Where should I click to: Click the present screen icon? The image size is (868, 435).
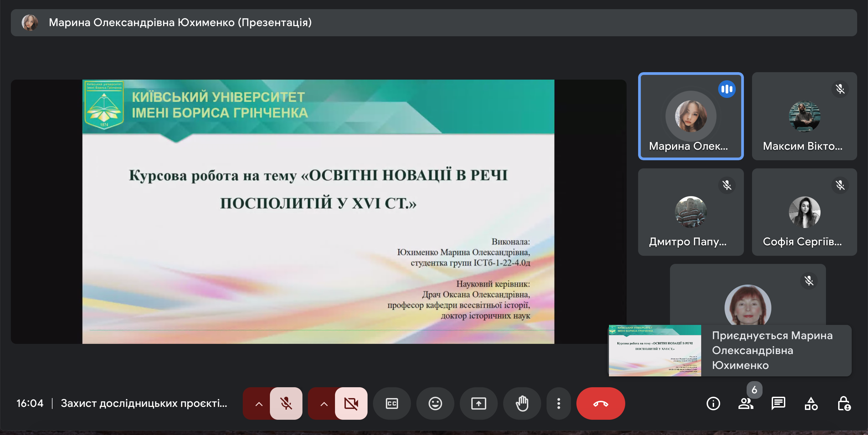(x=478, y=403)
